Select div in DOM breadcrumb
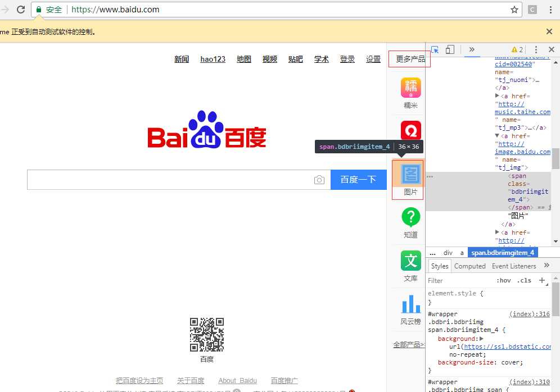 (448, 253)
